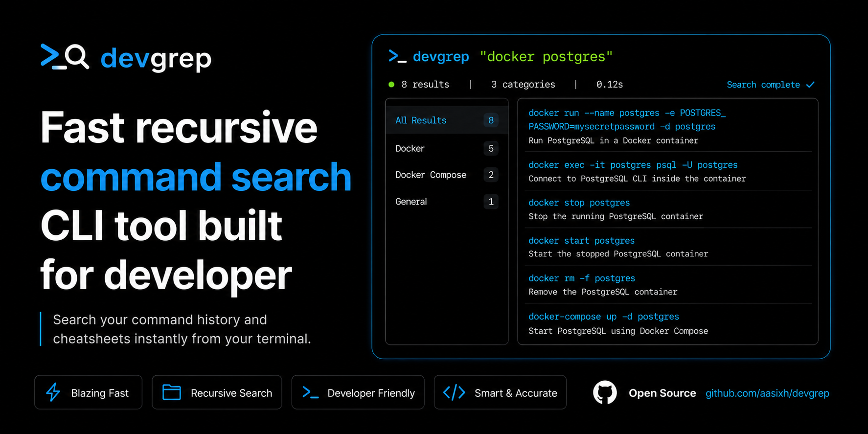Click the Search complete checkmark icon
Screen dimensions: 868x434
point(811,85)
